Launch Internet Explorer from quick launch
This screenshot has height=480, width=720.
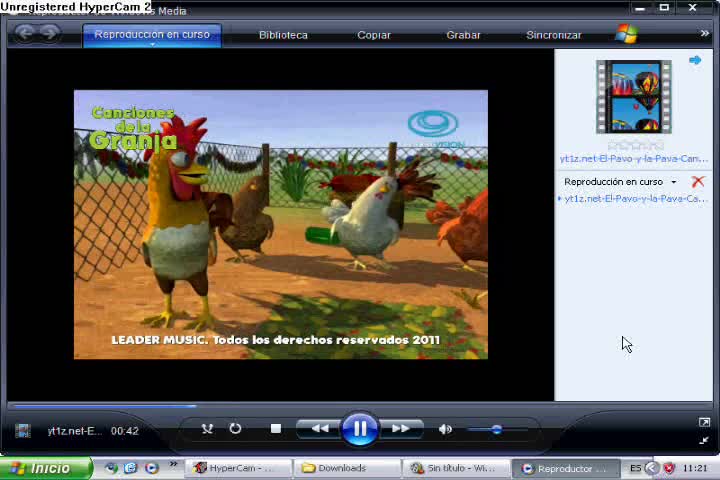pos(130,468)
